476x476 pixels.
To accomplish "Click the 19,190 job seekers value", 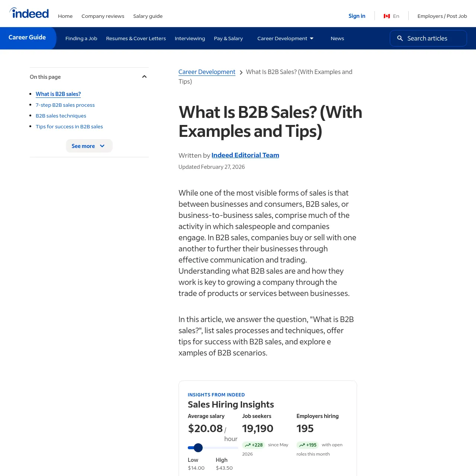I will tap(258, 428).
